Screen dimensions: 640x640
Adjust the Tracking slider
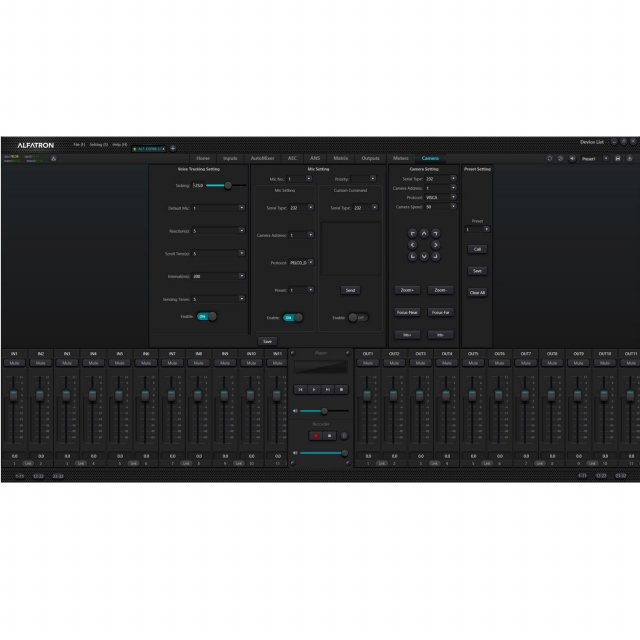coord(229,185)
